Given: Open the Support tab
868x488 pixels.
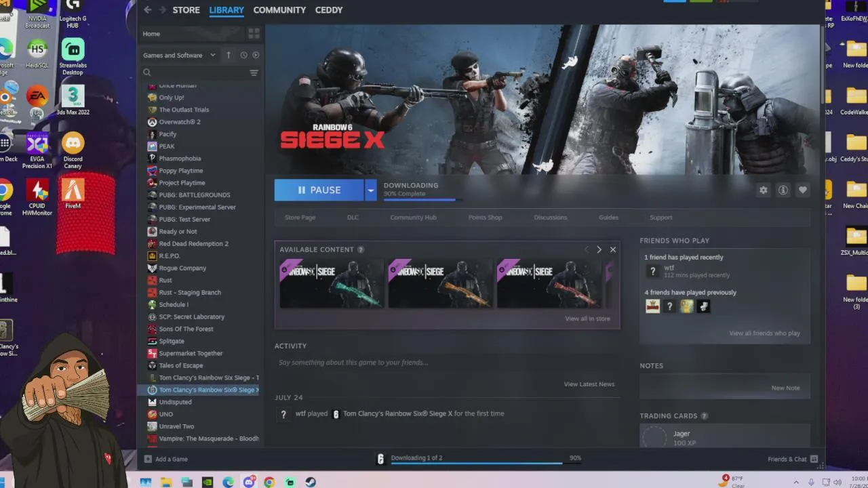Looking at the screenshot, I should tap(660, 218).
